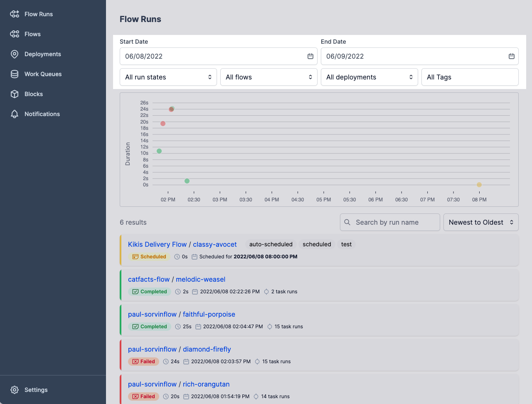Viewport: 532px width, 404px height.
Task: Click Failed badge on rich-orangutan
Action: coord(143,397)
